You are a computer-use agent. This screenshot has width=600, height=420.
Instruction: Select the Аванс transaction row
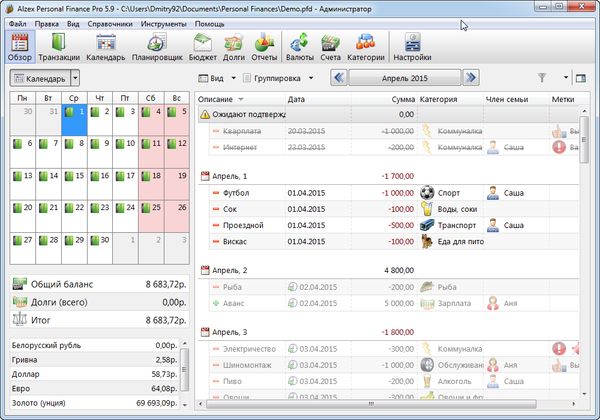[394, 303]
